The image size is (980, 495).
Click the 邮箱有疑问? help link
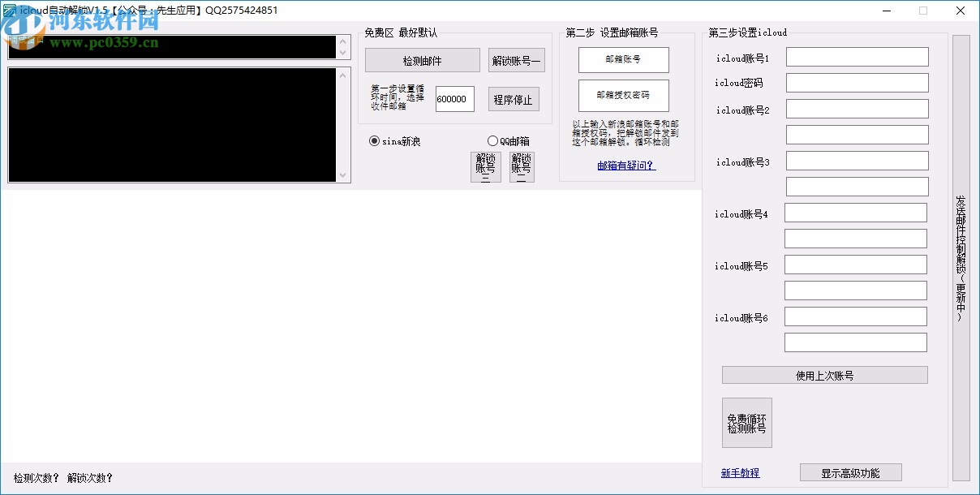point(625,166)
